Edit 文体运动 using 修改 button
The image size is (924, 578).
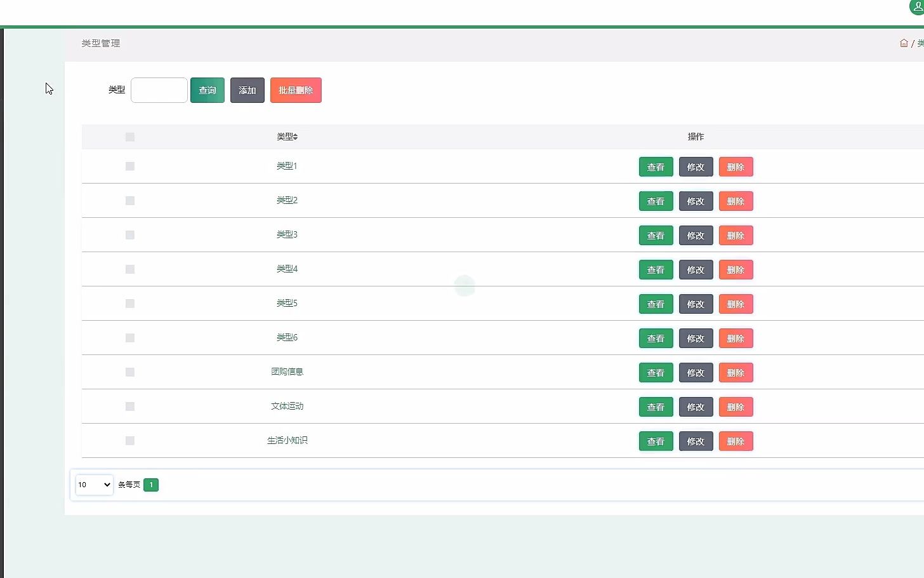[696, 407]
